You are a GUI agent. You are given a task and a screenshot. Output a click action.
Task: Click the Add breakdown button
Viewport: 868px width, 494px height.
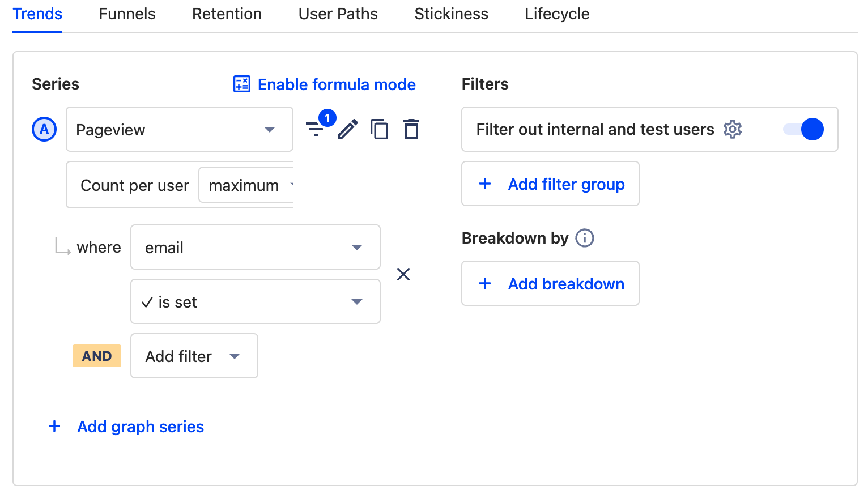click(x=550, y=283)
